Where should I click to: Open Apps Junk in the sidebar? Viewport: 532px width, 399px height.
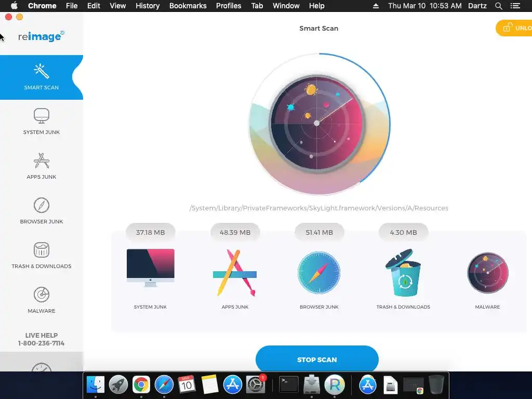[x=42, y=166]
